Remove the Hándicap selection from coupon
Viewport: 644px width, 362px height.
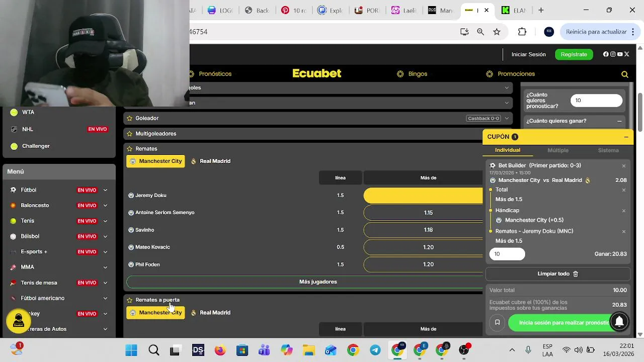(x=624, y=211)
